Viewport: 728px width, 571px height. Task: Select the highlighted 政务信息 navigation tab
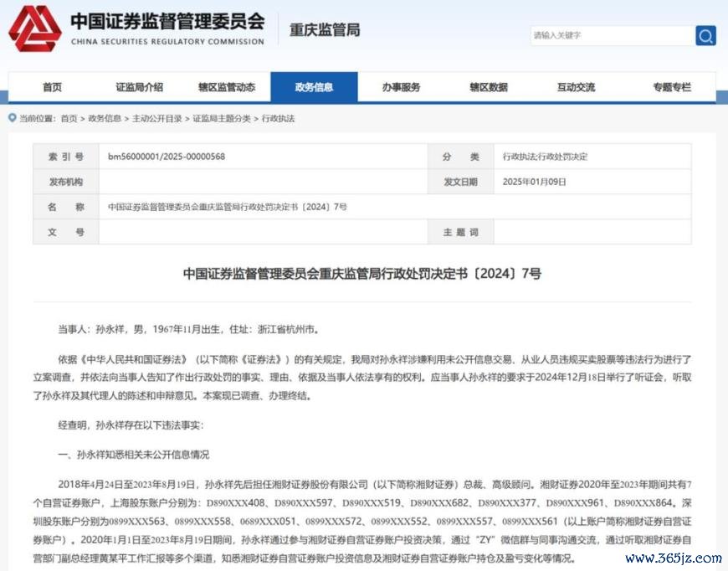tap(314, 87)
